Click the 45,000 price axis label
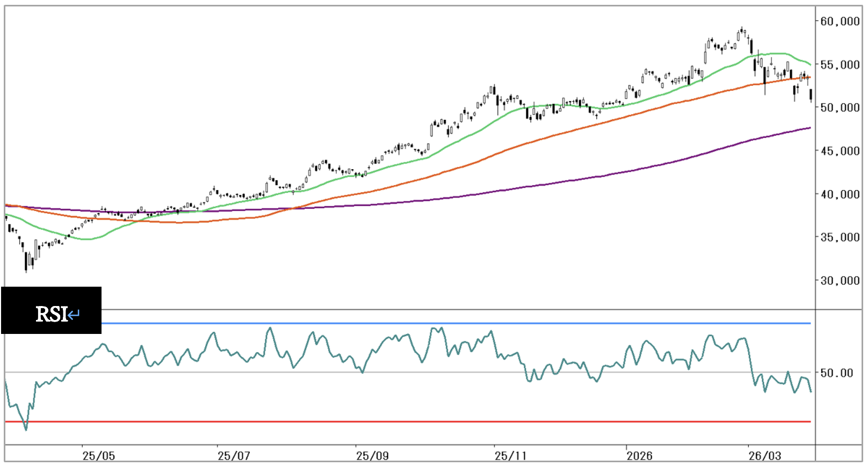 click(840, 151)
